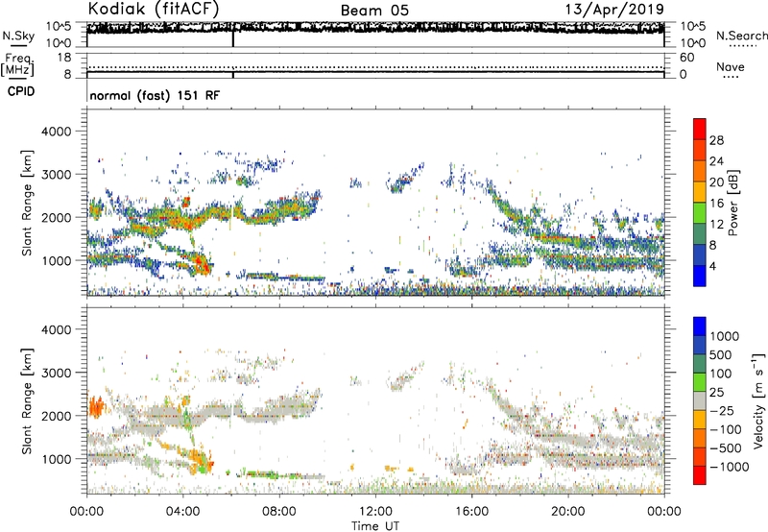Select the '04:00' time tick label
The width and height of the screenshot is (768, 532).
point(182,512)
